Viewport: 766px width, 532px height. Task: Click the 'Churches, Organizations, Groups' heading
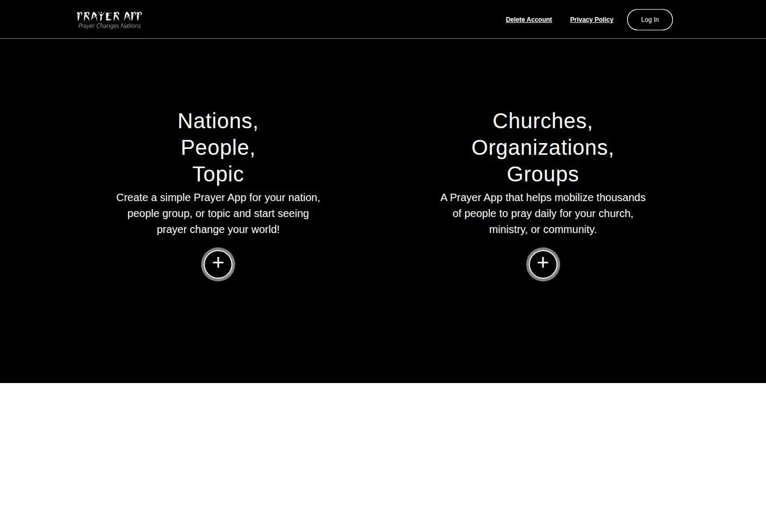click(543, 147)
